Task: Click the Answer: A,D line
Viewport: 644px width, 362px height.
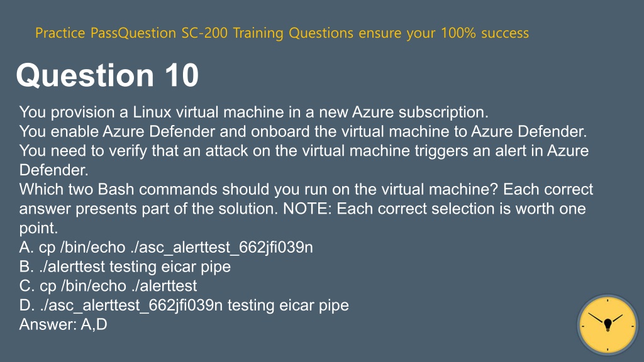Action: [64, 324]
